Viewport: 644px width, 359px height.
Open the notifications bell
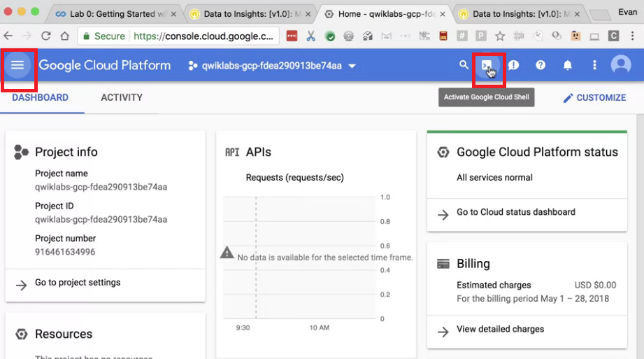[x=568, y=65]
